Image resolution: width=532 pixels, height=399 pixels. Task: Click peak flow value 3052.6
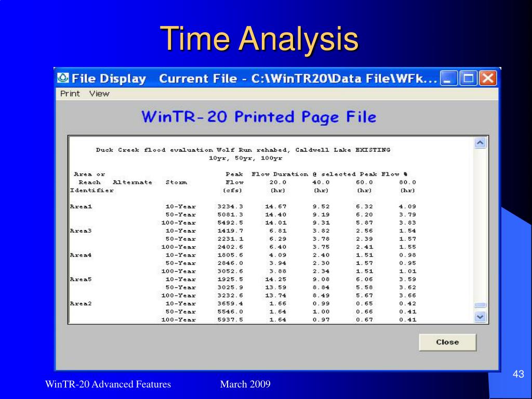tap(230, 271)
